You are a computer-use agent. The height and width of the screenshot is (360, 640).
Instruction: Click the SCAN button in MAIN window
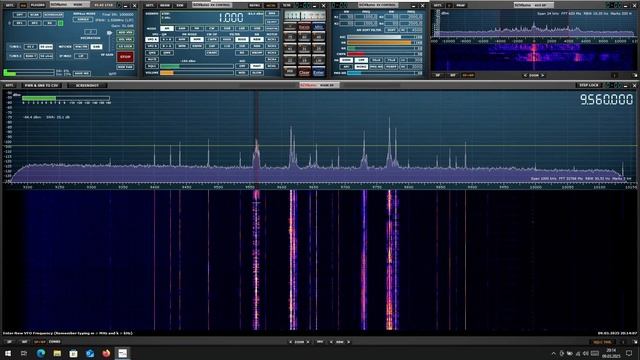pyautogui.click(x=34, y=15)
